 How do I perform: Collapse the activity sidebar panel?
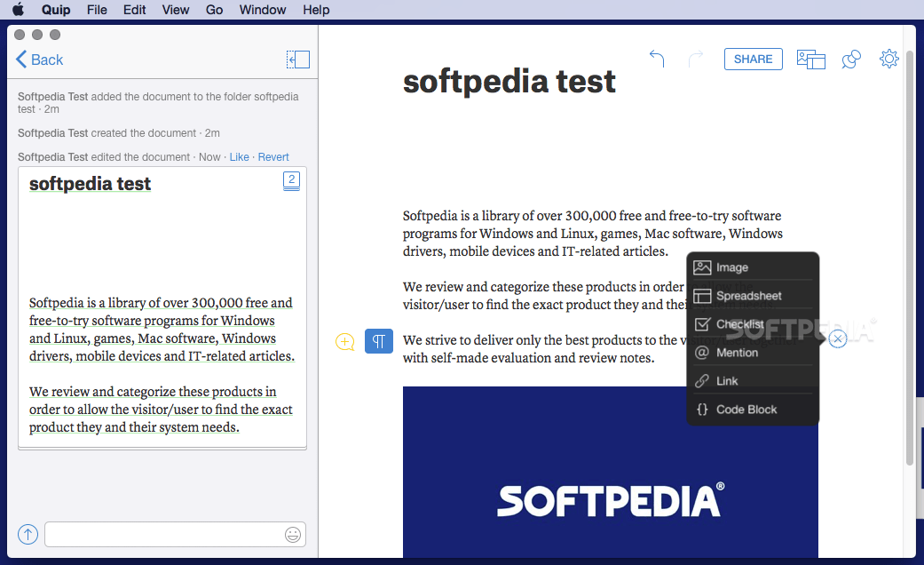tap(298, 59)
